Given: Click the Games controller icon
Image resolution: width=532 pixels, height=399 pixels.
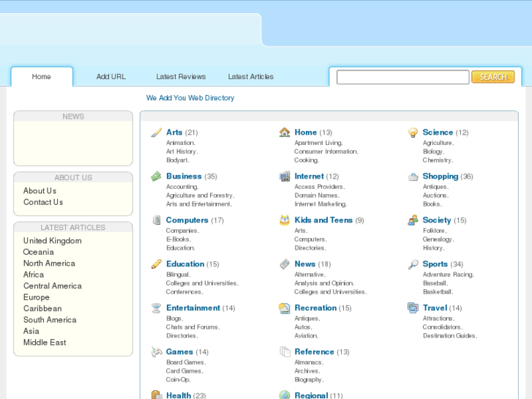Looking at the screenshot, I should click(x=156, y=352).
